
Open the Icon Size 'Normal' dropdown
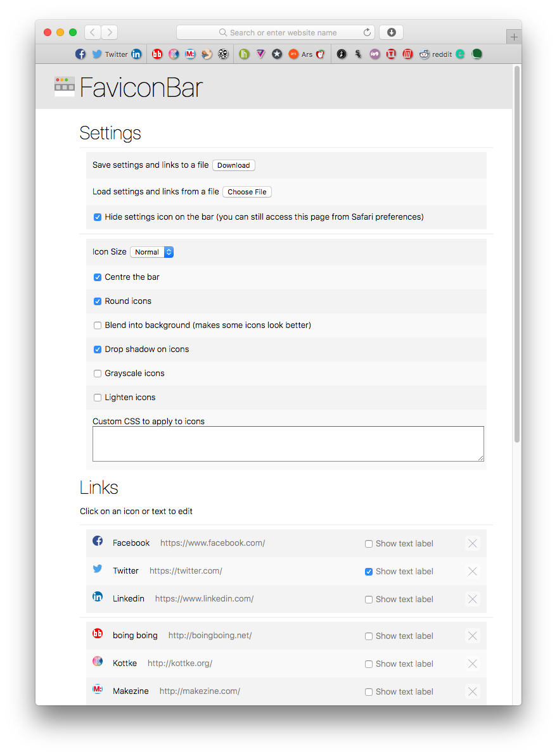(151, 252)
